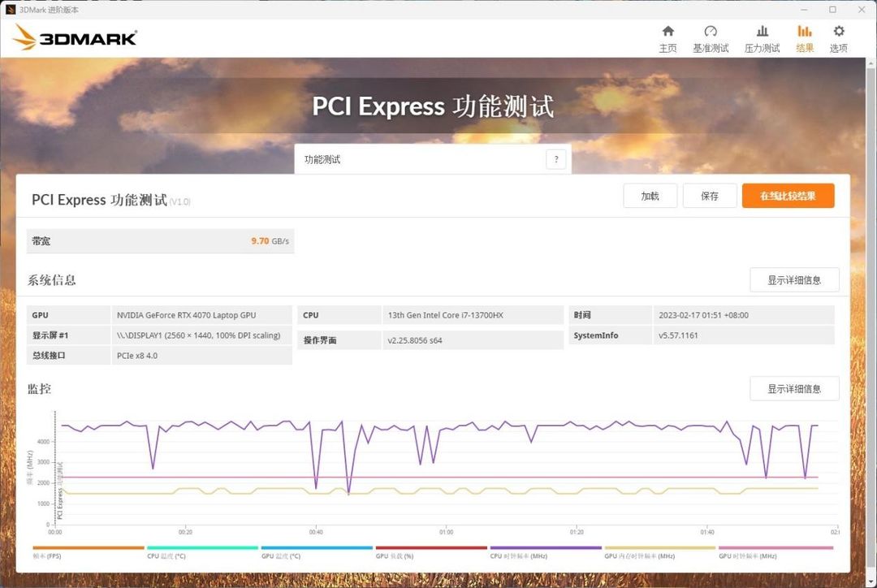Image resolution: width=877 pixels, height=588 pixels.
Task: Click the orange 在线比较结果 button
Action: [x=788, y=196]
